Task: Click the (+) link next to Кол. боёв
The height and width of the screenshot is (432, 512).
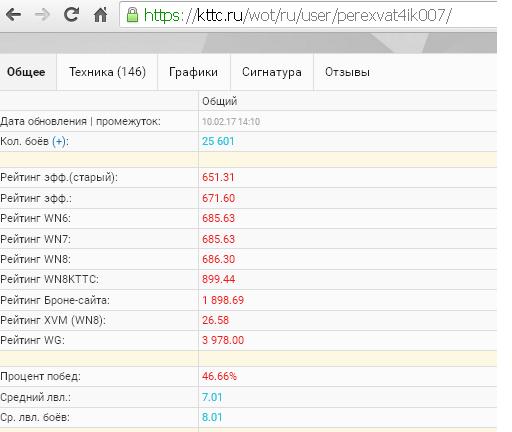Action: point(60,141)
